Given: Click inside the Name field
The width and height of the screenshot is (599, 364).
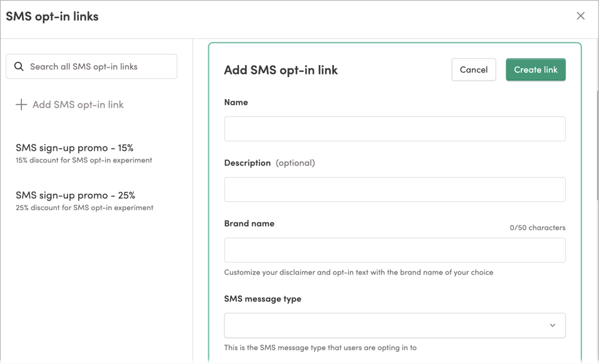Looking at the screenshot, I should (x=395, y=129).
